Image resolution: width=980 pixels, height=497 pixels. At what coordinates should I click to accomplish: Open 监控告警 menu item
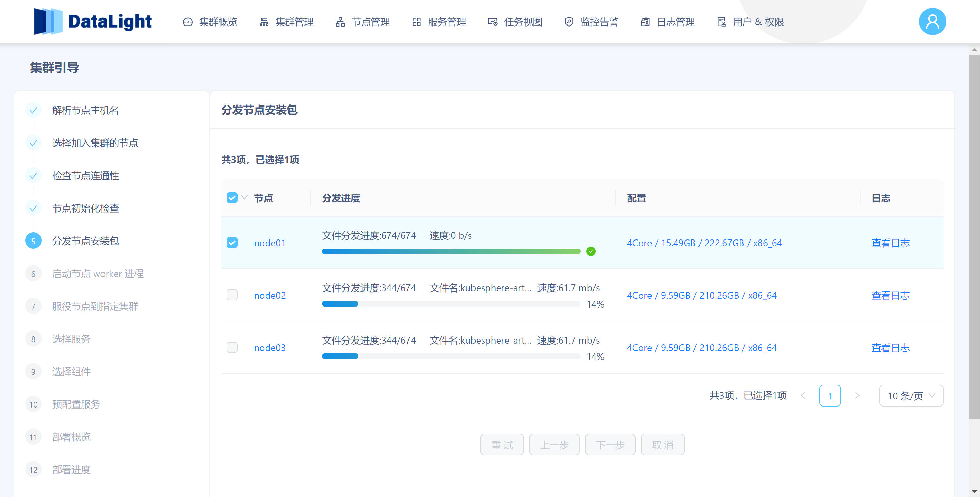tap(592, 22)
